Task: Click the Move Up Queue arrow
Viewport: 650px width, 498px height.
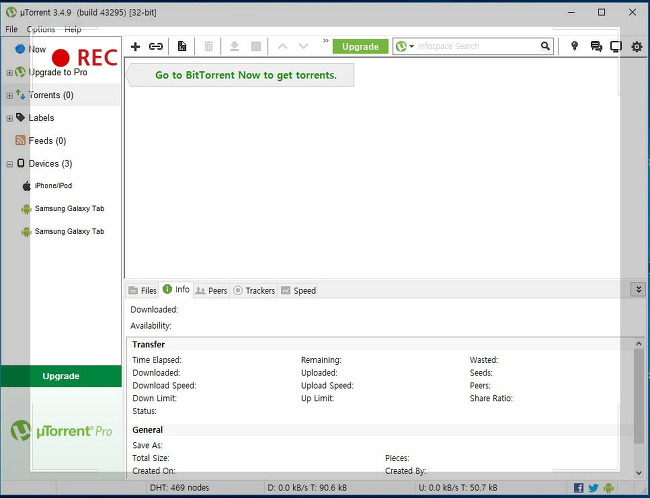Action: (x=282, y=46)
